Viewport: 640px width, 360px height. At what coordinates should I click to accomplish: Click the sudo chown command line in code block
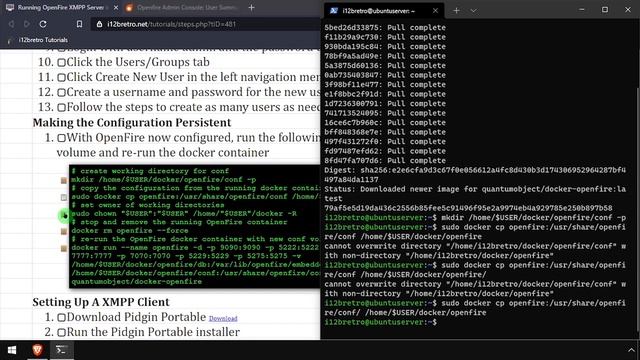pyautogui.click(x=184, y=213)
